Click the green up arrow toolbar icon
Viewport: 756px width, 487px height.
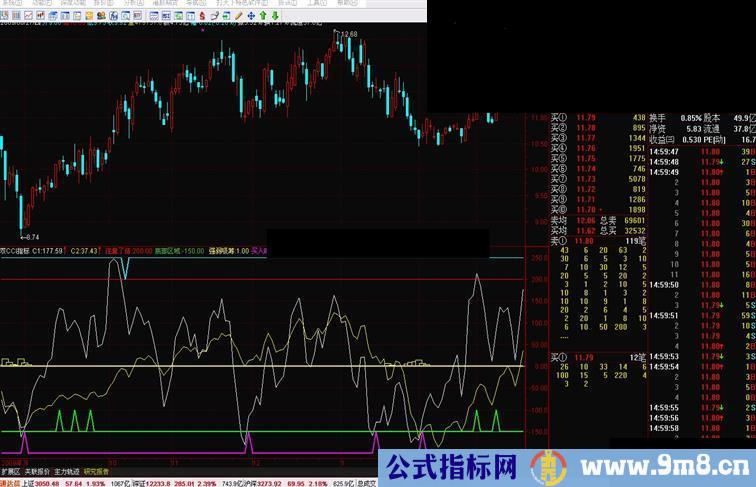tap(262, 16)
